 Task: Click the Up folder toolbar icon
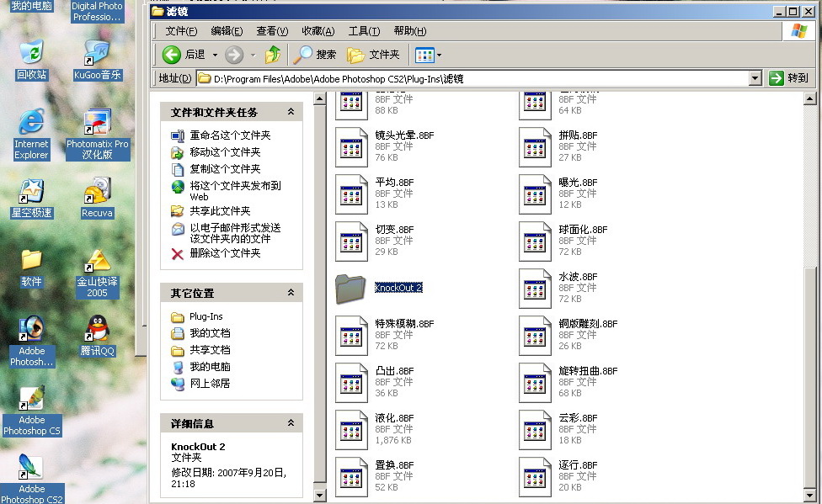pyautogui.click(x=273, y=55)
